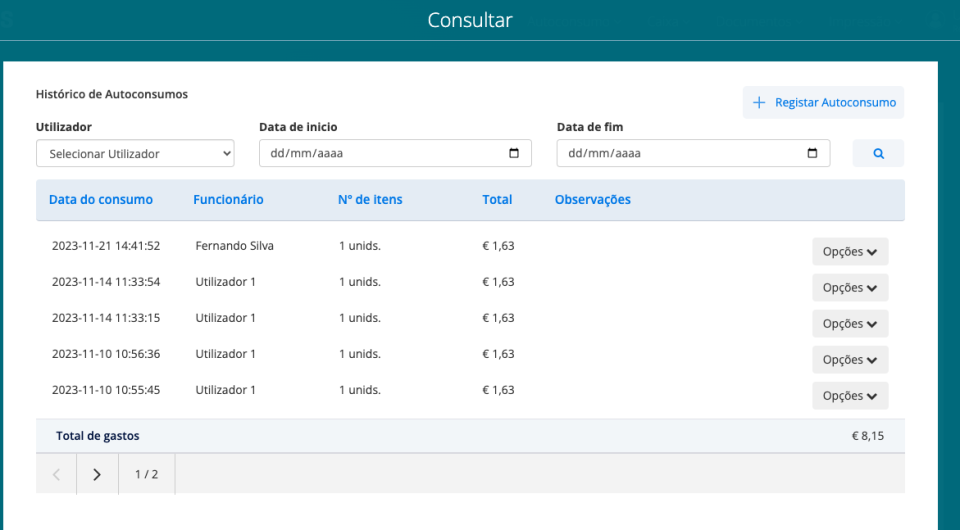The width and height of the screenshot is (960, 530).
Task: Go to the next page arrow
Action: click(x=97, y=474)
